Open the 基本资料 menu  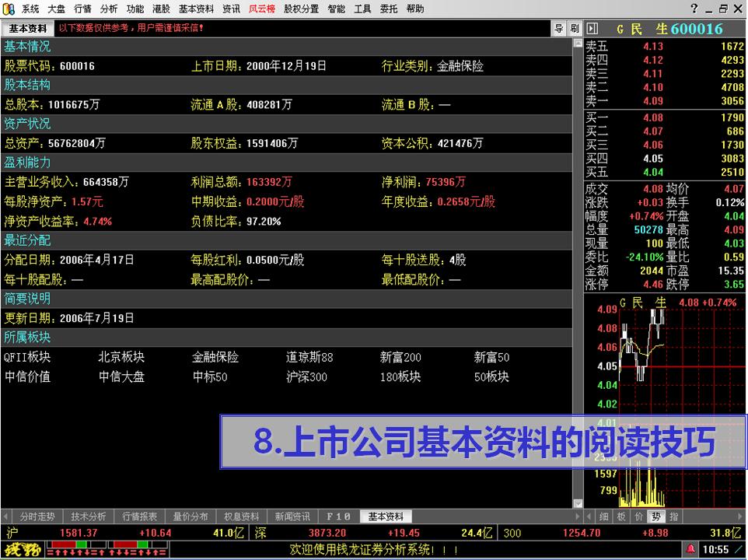[x=196, y=9]
